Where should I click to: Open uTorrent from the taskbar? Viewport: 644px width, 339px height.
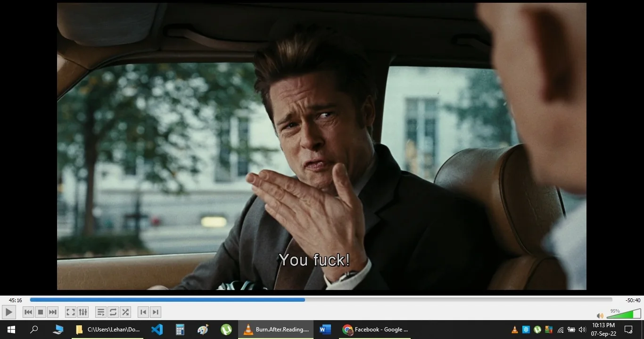point(226,330)
